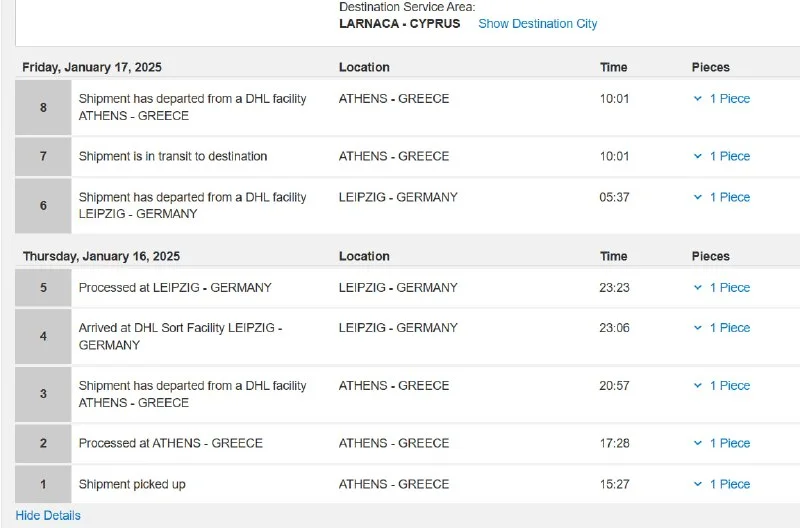
Task: Click the chevron icon for event 2
Action: pos(698,444)
